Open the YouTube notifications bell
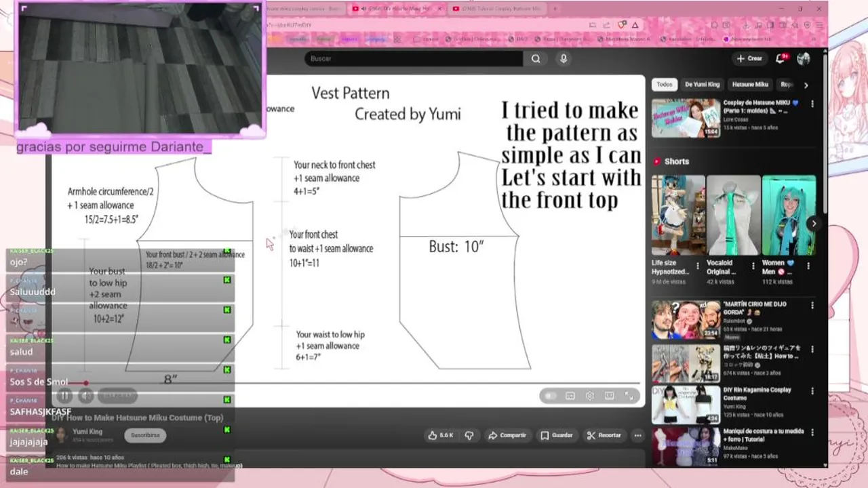 [781, 59]
